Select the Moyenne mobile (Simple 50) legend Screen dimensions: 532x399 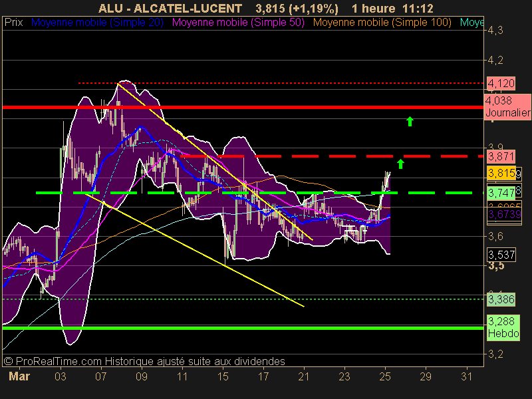tap(238, 23)
